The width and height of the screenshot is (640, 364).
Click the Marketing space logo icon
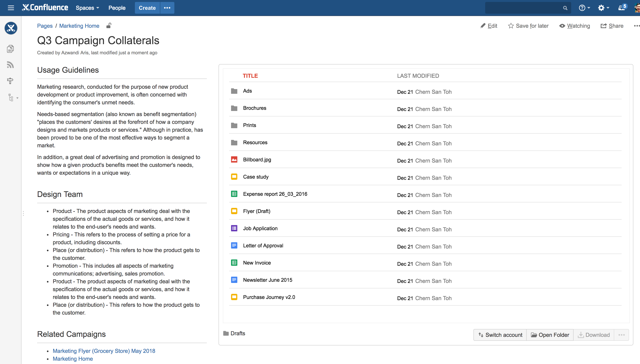coord(11,28)
